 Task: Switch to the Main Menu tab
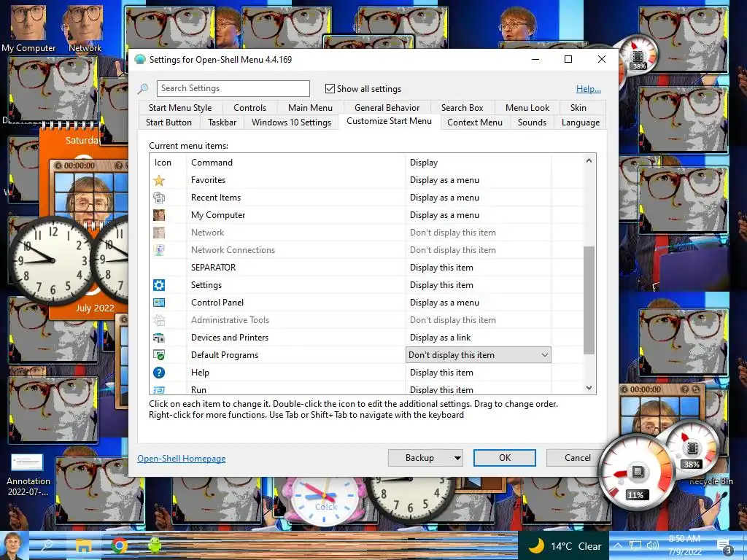click(310, 108)
